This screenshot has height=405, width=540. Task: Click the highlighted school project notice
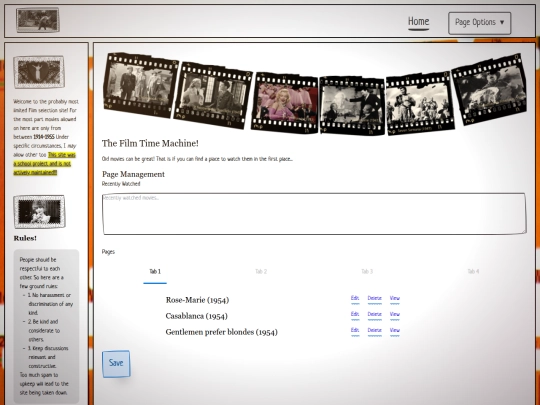click(43, 164)
